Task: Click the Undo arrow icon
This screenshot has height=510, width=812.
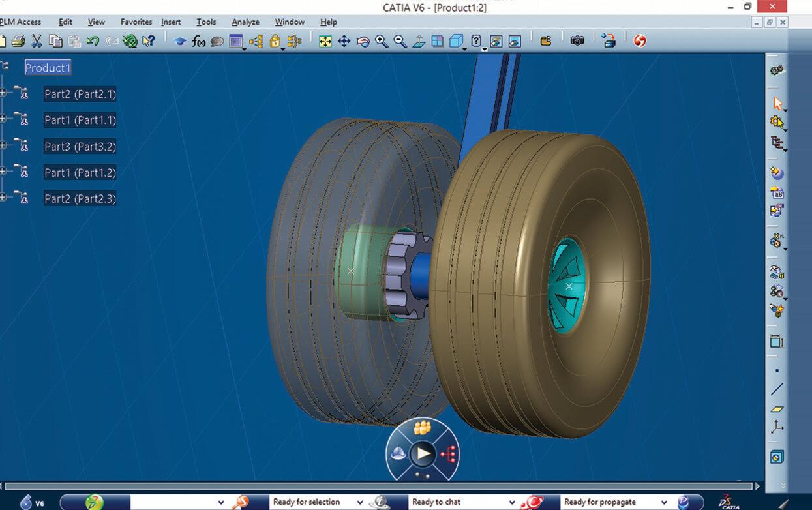Action: point(93,41)
